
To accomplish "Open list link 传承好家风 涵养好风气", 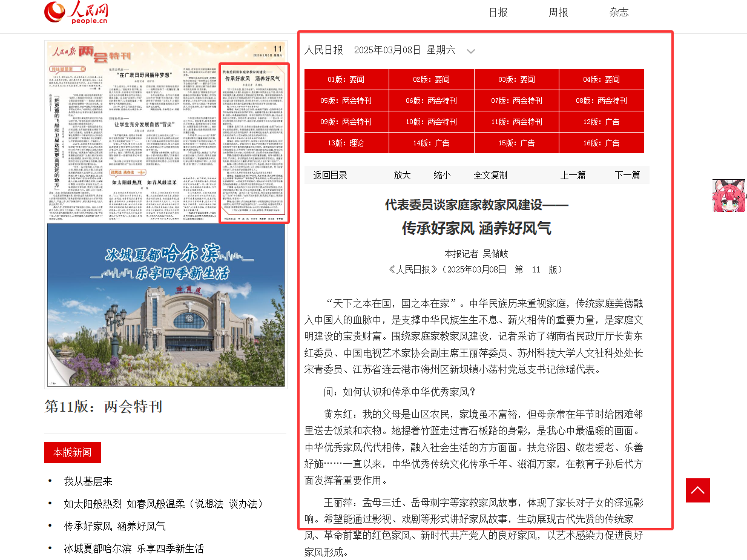I will coord(114,526).
